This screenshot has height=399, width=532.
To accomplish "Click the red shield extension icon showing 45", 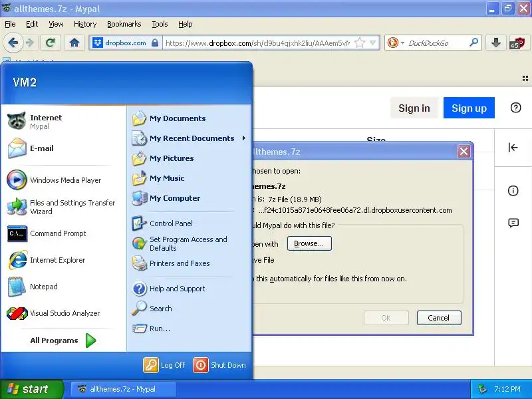I will tap(517, 43).
